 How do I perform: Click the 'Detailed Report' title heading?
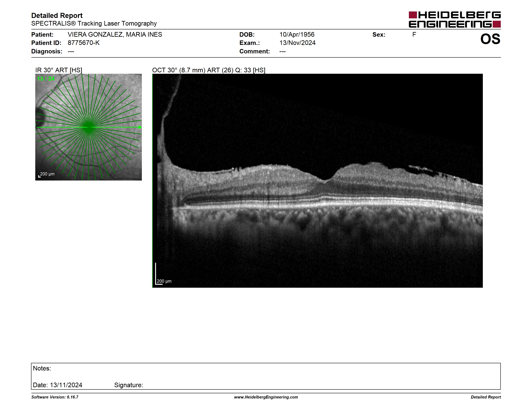[57, 16]
